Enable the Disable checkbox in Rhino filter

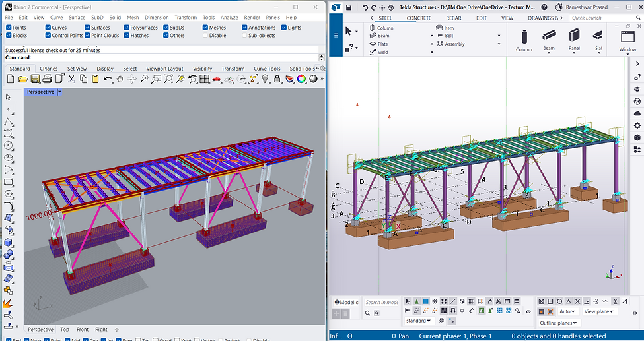point(205,36)
